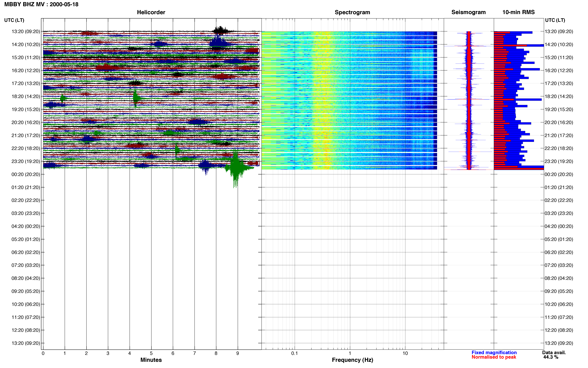Screen dimensions: 588x368
Task: Click helicorder axis tick 01:20 (21:20)
Action: tap(26, 187)
